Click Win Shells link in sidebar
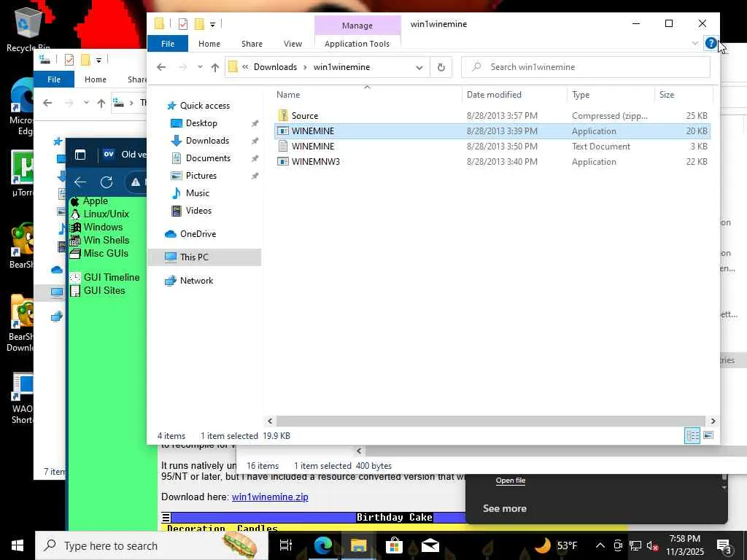 (x=107, y=240)
